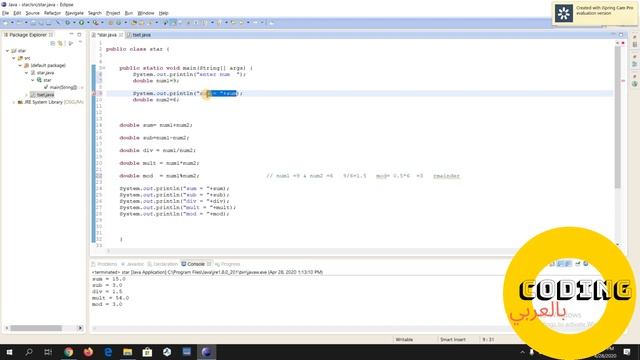Open Microsoft Store from the taskbar
This screenshot has width=640, height=360.
point(147,352)
